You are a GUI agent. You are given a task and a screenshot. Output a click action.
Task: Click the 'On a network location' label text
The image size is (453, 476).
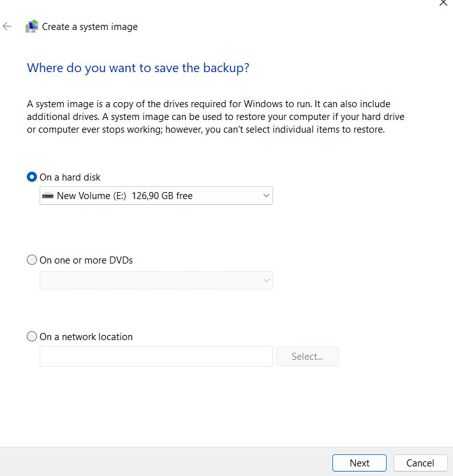[x=86, y=337]
